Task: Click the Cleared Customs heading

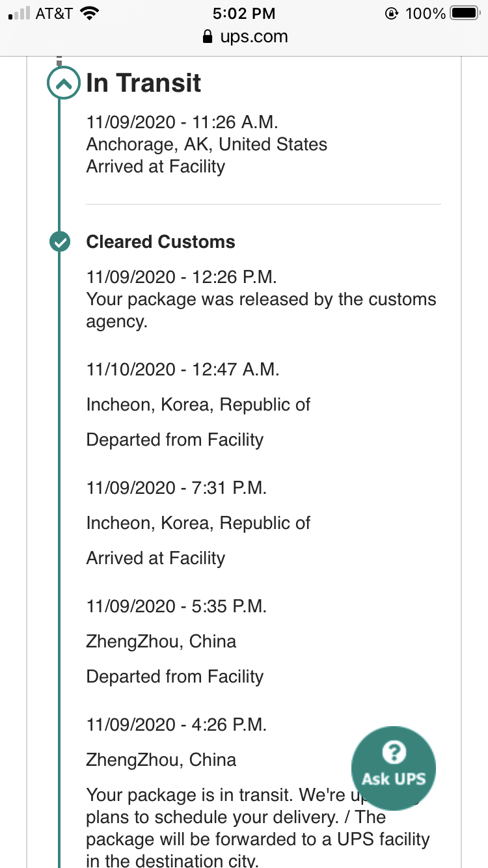Action: tap(161, 242)
